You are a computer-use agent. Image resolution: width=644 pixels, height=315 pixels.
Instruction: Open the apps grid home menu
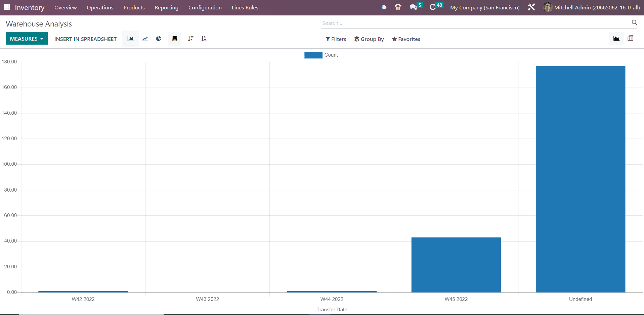pyautogui.click(x=7, y=7)
